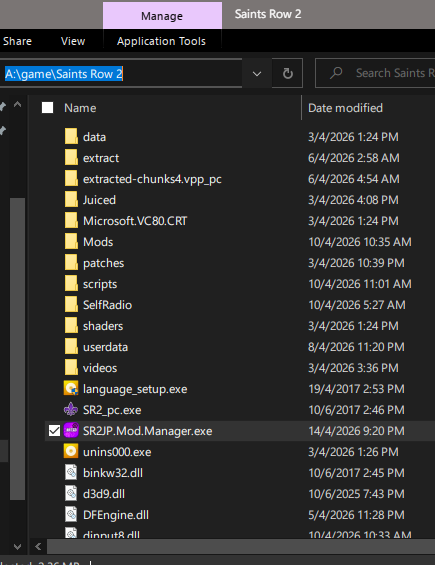Open the Share ribbon tab

pos(17,41)
